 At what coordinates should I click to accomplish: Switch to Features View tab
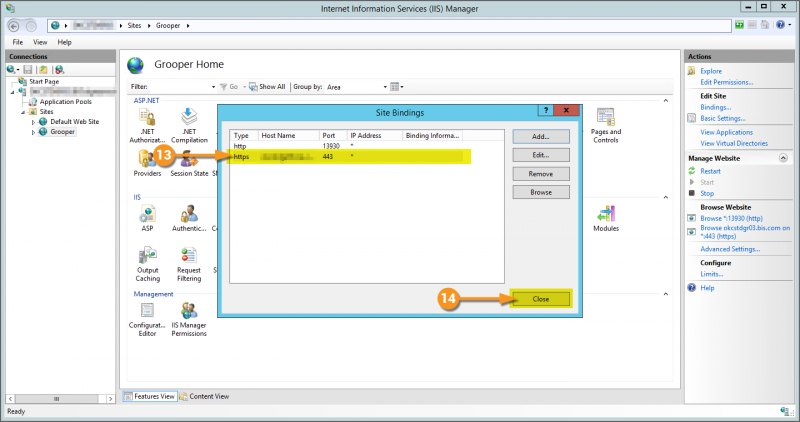tap(149, 396)
